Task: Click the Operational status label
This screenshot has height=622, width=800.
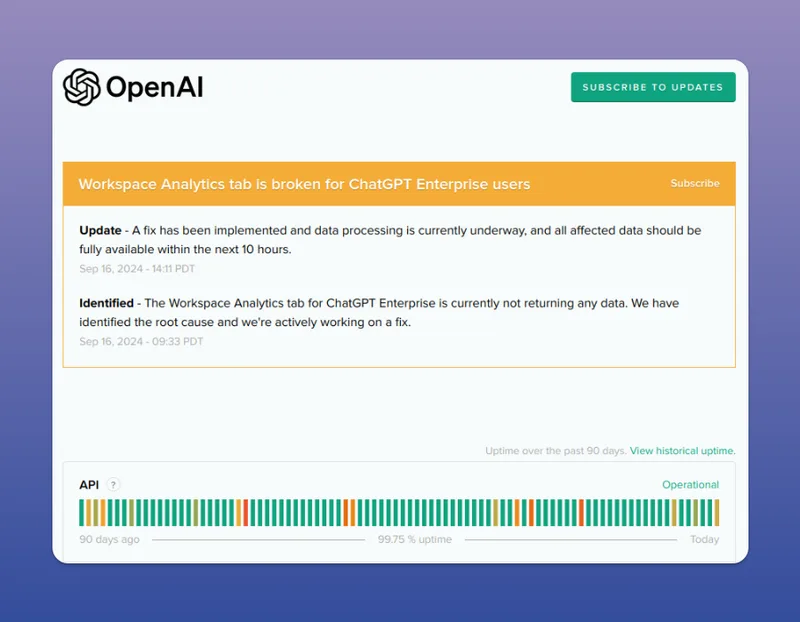Action: point(689,484)
